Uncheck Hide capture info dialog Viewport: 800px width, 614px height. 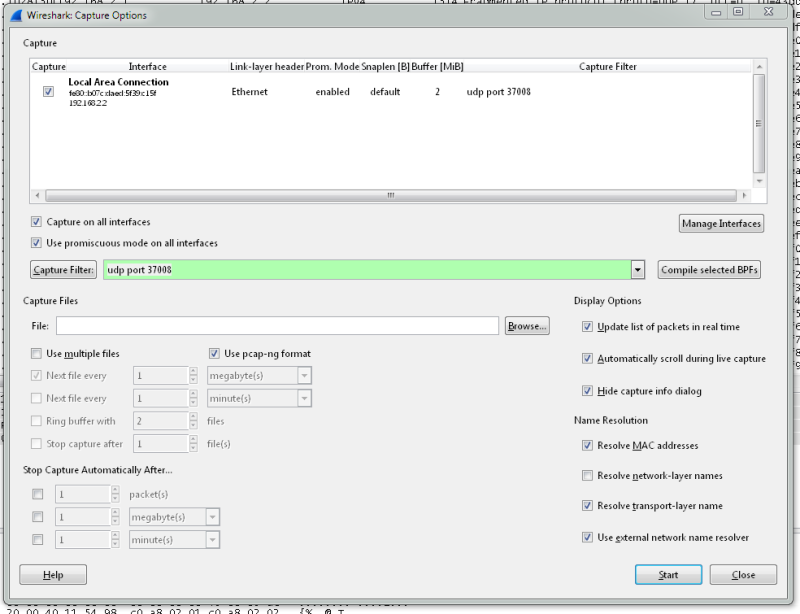[x=587, y=391]
